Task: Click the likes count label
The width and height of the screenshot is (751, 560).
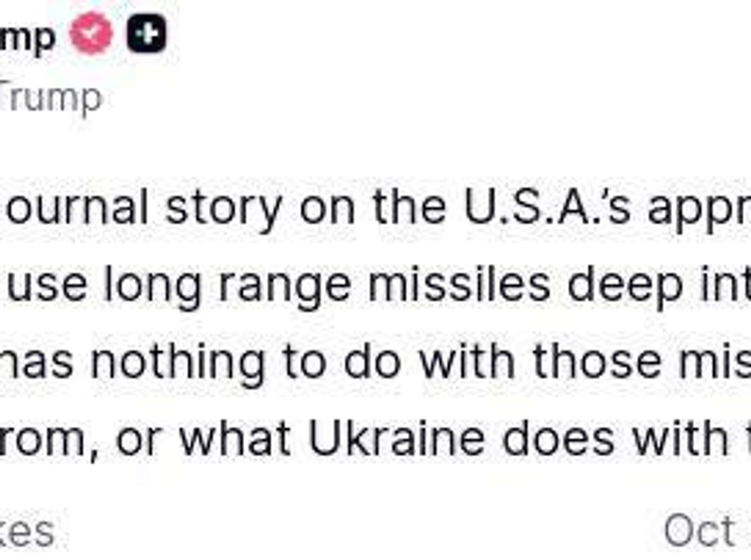Action: coord(27,532)
